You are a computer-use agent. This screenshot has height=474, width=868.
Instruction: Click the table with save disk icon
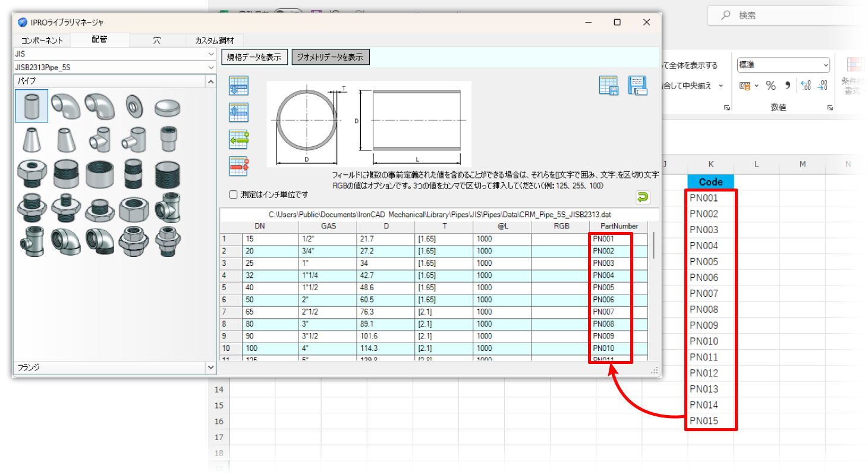tap(609, 86)
